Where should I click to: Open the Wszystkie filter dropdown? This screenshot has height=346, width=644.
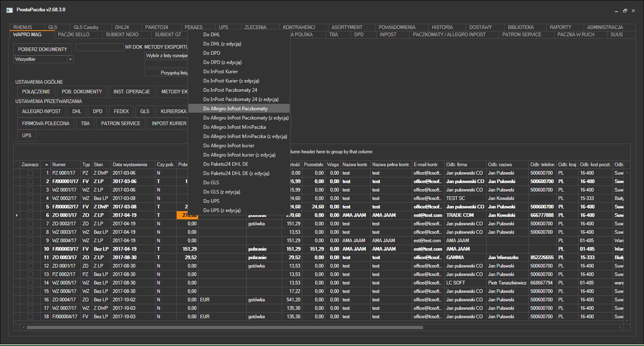click(x=70, y=59)
